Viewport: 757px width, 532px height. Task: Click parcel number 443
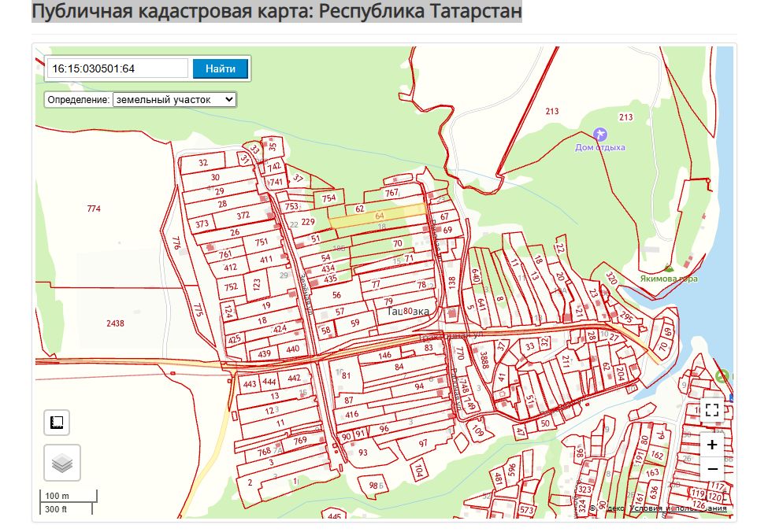[x=249, y=384]
